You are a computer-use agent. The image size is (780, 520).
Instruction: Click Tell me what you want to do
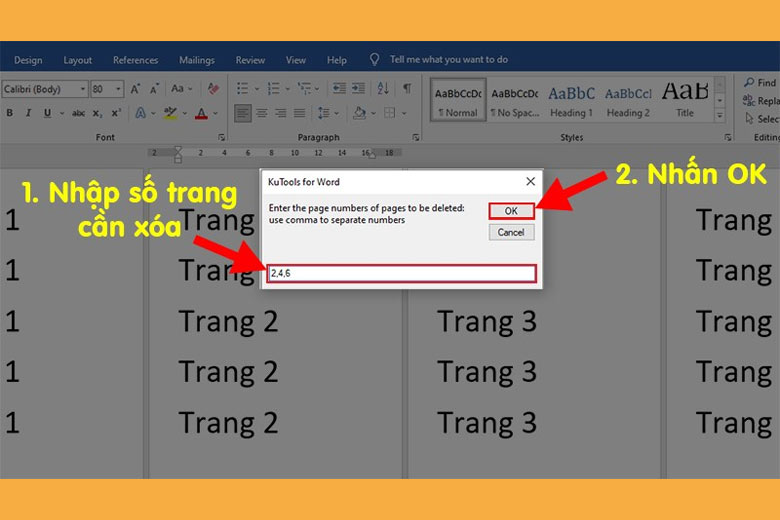[449, 60]
